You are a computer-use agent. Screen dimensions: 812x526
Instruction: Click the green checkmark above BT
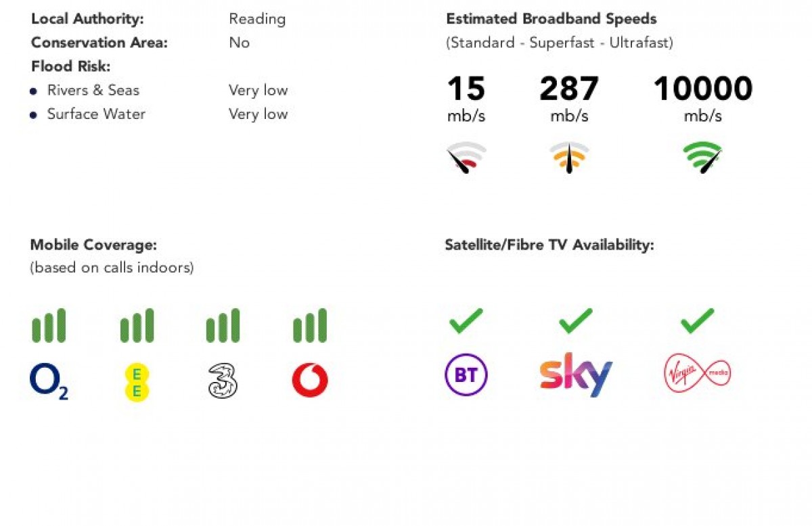[466, 320]
